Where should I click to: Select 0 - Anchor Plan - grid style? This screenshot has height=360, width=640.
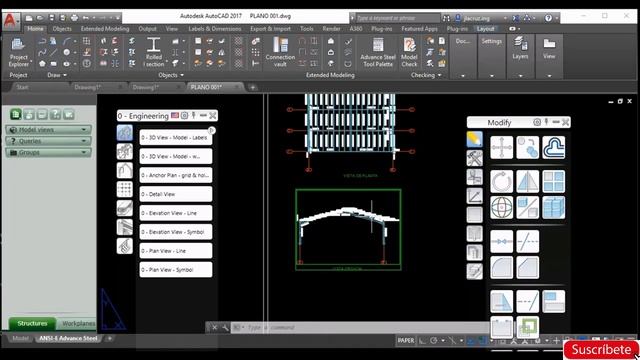point(176,175)
